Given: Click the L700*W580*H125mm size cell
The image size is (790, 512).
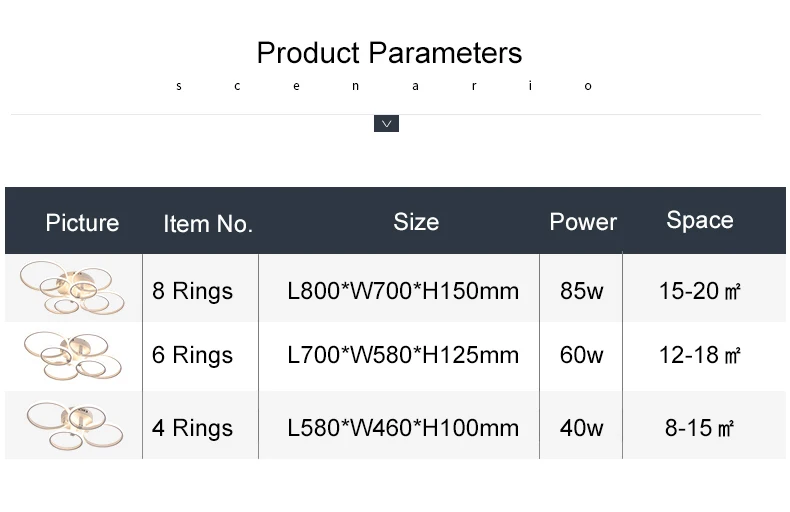Looking at the screenshot, I should pos(403,355).
